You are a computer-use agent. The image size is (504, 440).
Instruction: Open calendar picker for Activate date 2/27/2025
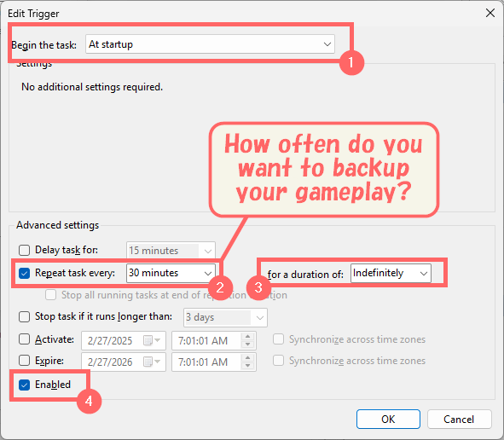pos(152,340)
